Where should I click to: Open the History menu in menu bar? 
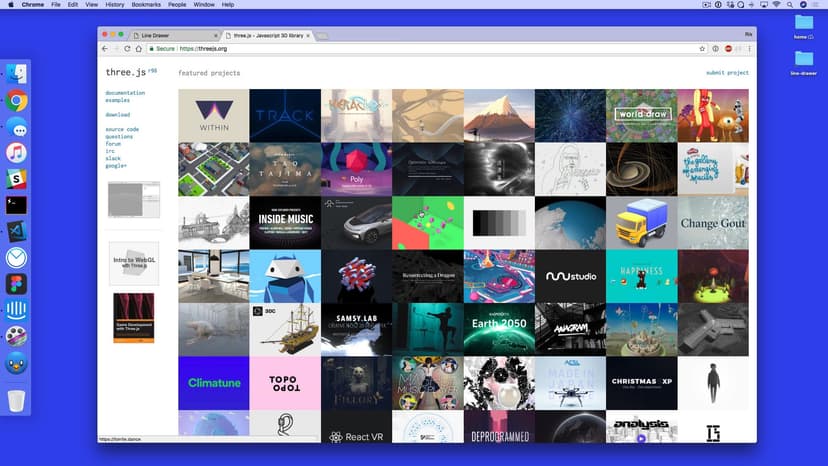pyautogui.click(x=115, y=5)
